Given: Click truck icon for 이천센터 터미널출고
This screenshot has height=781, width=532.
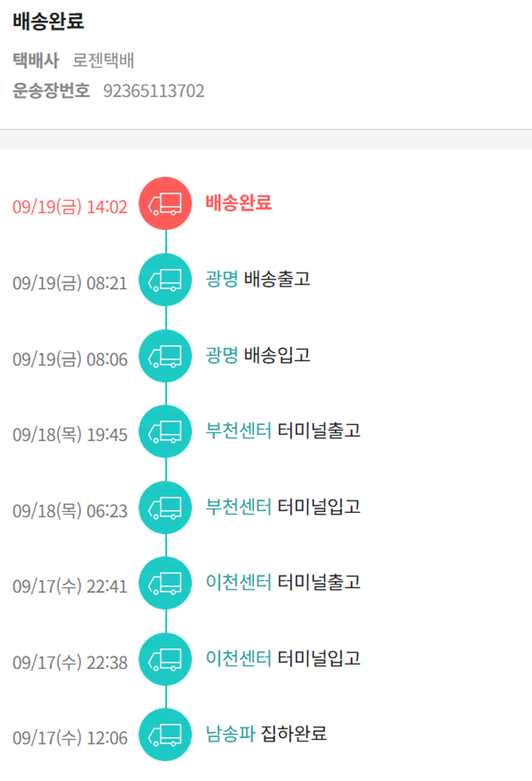Looking at the screenshot, I should 165,583.
